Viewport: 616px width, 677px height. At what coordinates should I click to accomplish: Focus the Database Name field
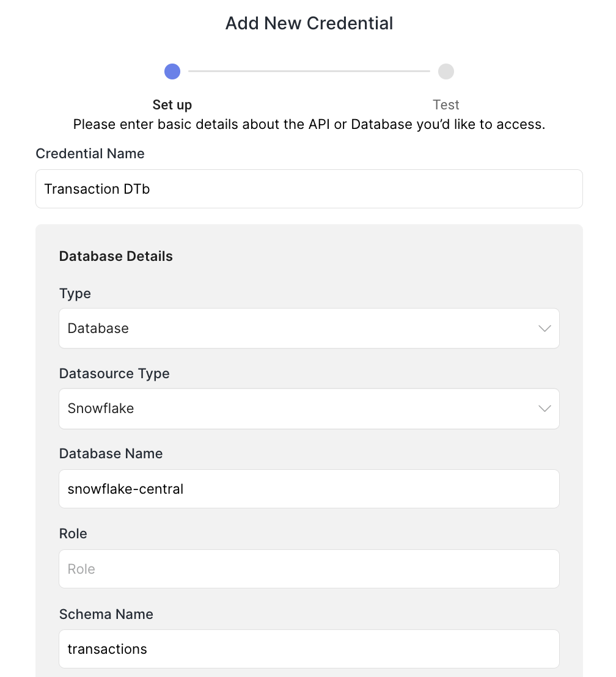pos(309,489)
